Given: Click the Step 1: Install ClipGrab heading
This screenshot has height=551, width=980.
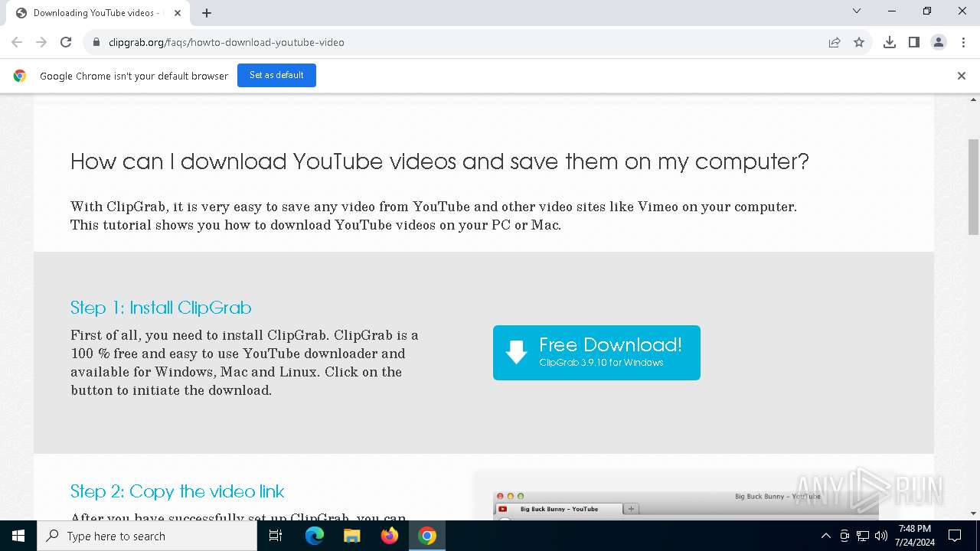Looking at the screenshot, I should click(x=161, y=308).
